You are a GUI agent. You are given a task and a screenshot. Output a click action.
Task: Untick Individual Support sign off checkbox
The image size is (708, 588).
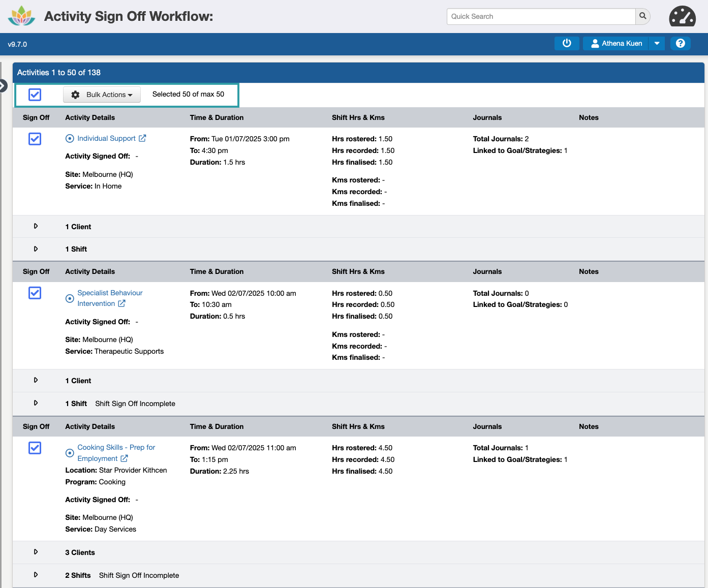[x=35, y=139]
